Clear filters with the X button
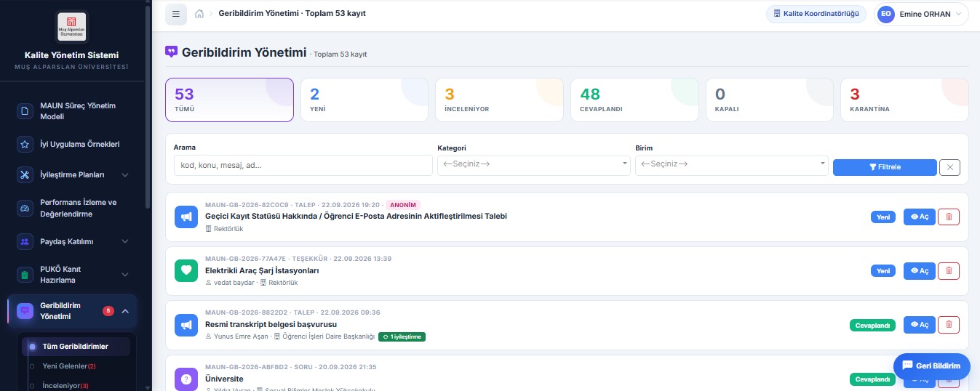Viewport: 980px width, 391px height. point(949,167)
